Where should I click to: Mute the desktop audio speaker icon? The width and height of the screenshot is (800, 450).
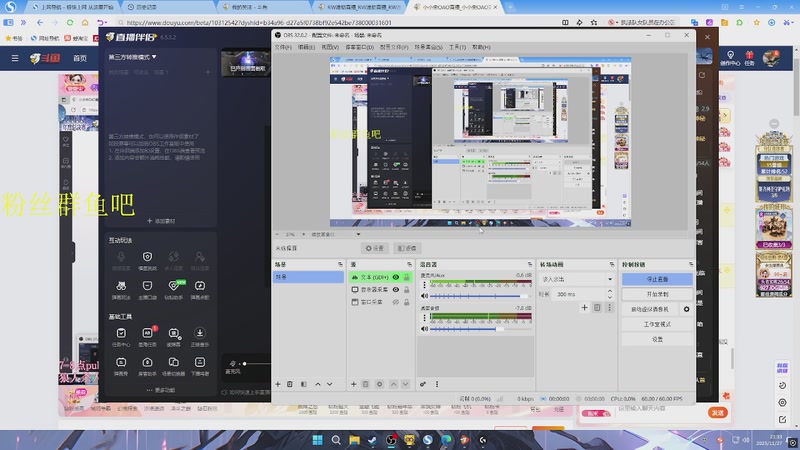click(x=424, y=329)
